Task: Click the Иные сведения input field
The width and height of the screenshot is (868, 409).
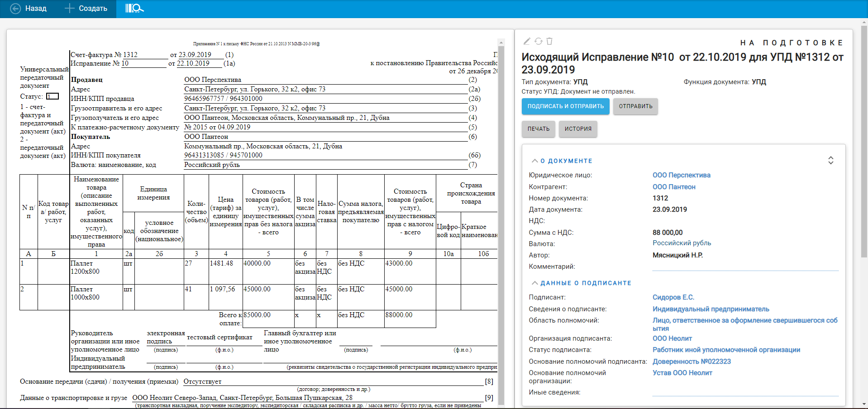Action: tap(745, 392)
